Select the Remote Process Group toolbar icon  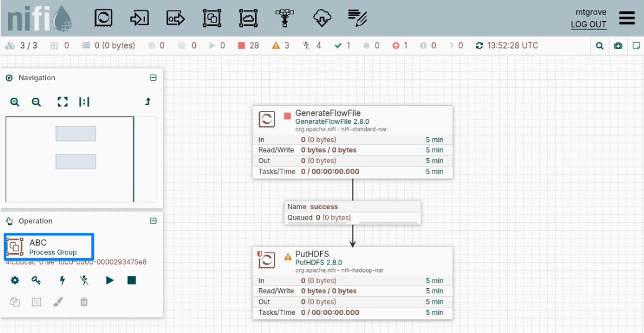coord(249,18)
